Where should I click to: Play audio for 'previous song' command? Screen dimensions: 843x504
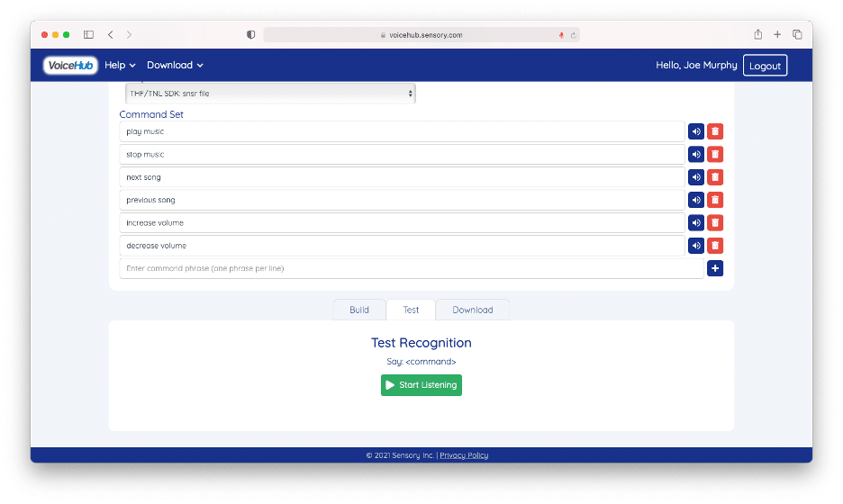[695, 200]
